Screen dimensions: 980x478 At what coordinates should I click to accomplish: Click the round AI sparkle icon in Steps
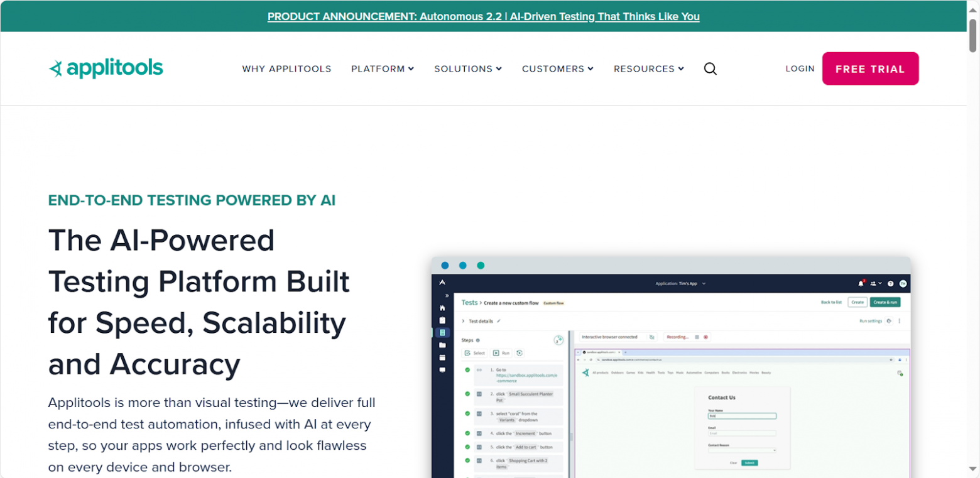[x=558, y=340]
